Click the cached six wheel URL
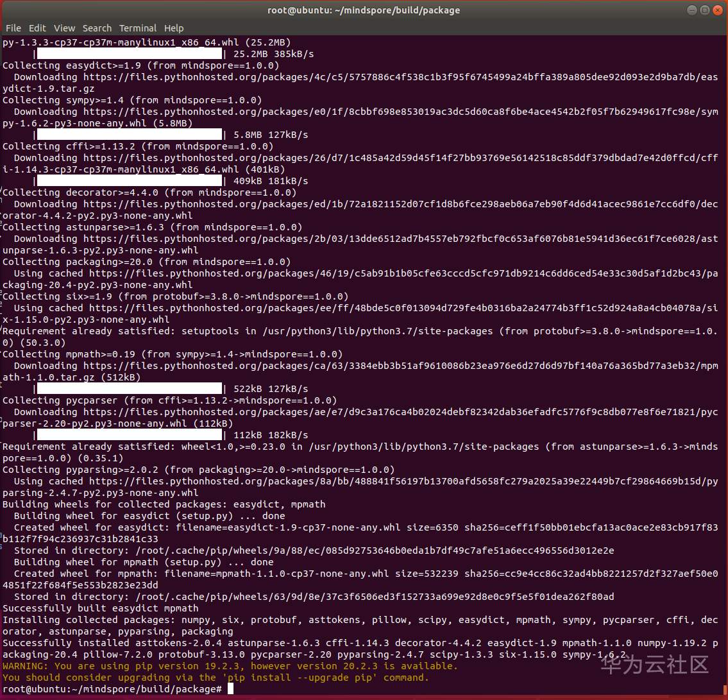The image size is (728, 700). point(360,314)
